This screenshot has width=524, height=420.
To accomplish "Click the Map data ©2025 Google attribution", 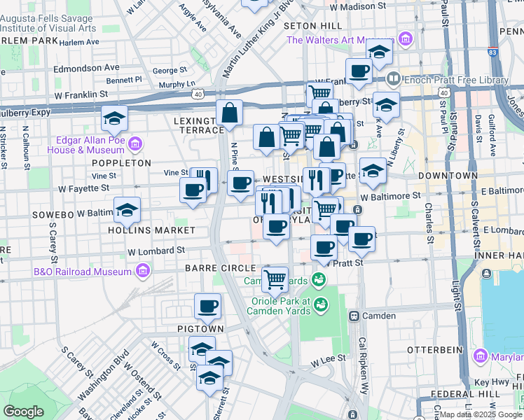I will pyautogui.click(x=481, y=414).
